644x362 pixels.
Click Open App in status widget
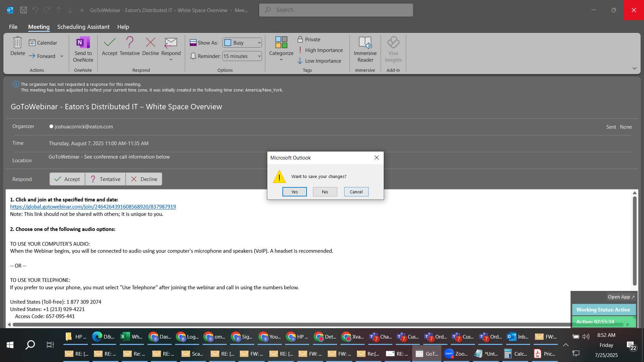tap(621, 297)
